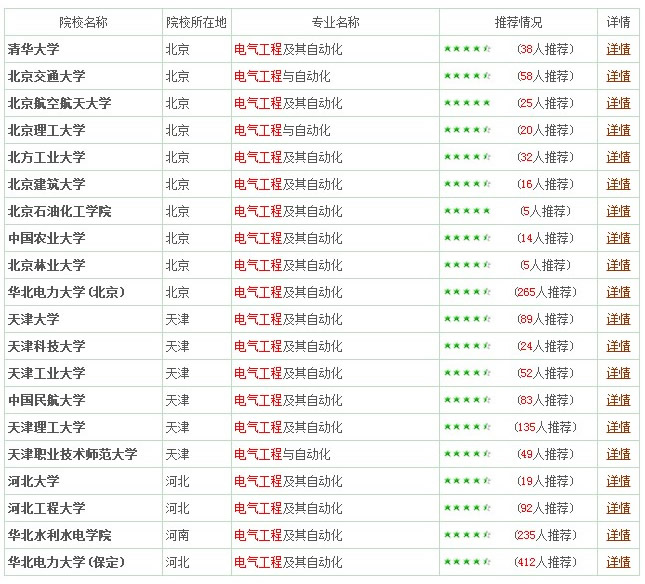Click the 专业名称 column header
This screenshot has height=584, width=645.
coord(335,22)
